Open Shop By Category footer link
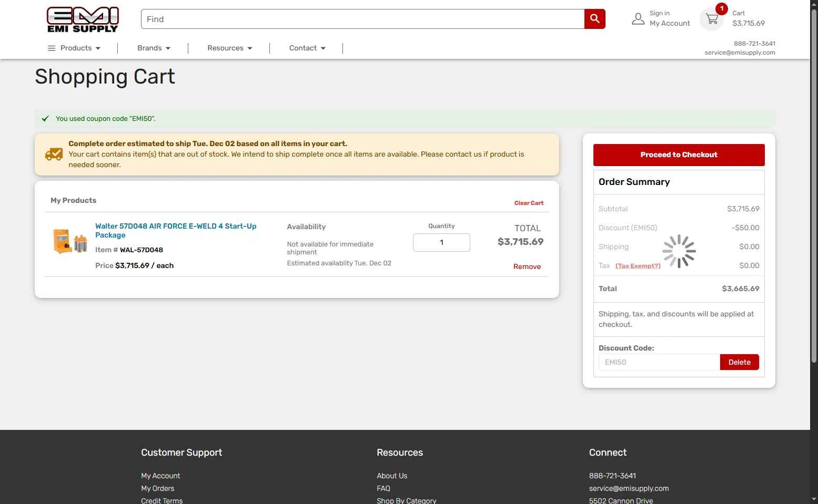 406,500
